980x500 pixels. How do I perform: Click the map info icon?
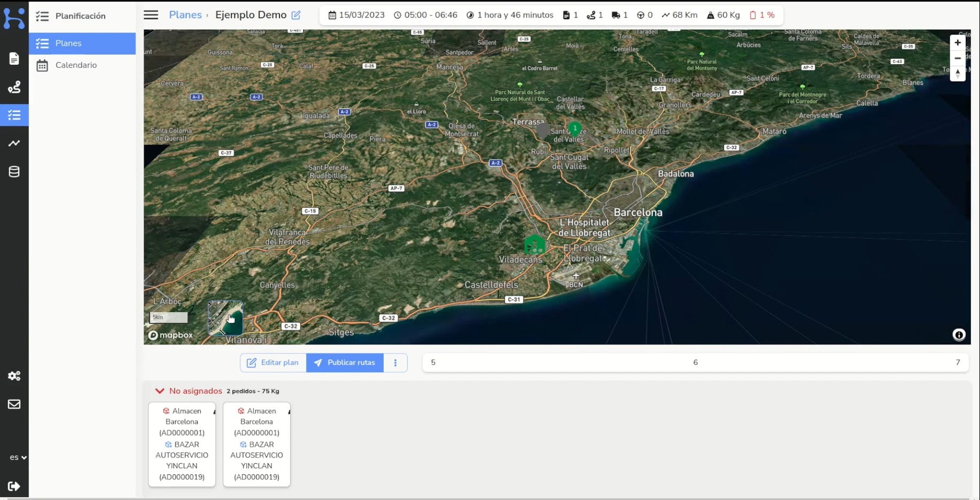tap(959, 335)
